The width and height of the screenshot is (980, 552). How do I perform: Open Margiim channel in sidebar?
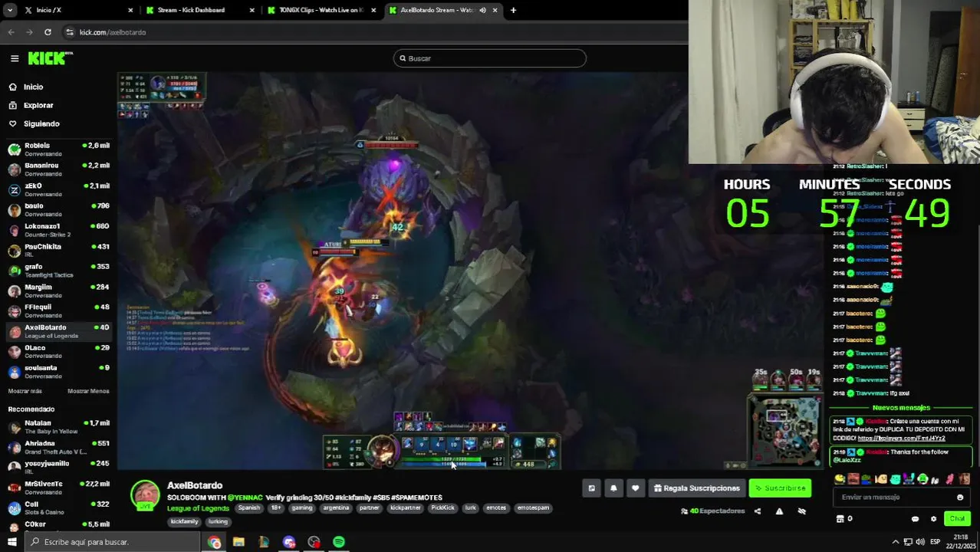click(58, 291)
